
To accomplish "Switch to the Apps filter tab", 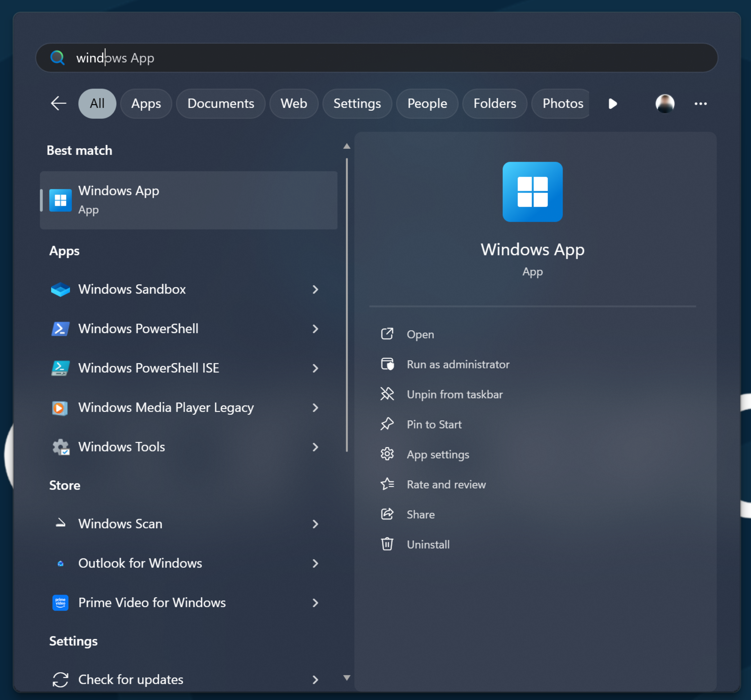I will pos(146,104).
